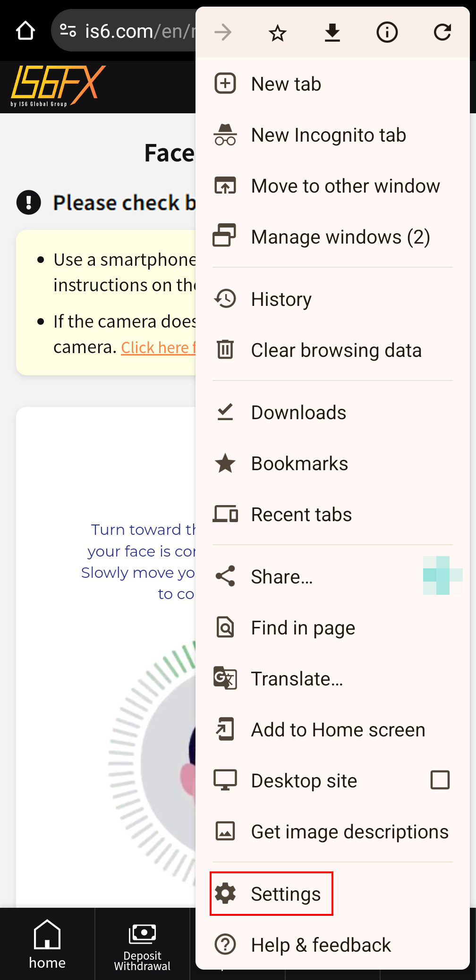Tick the Desktop site checkbox

(440, 780)
